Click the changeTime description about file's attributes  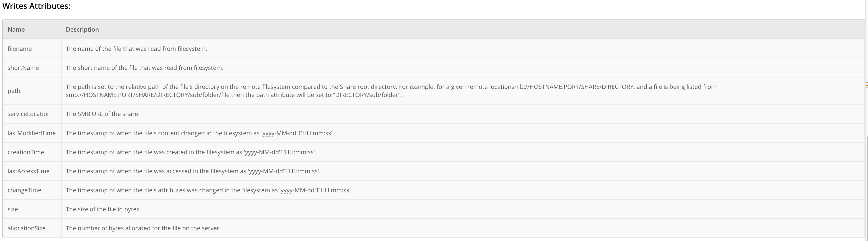[208, 190]
